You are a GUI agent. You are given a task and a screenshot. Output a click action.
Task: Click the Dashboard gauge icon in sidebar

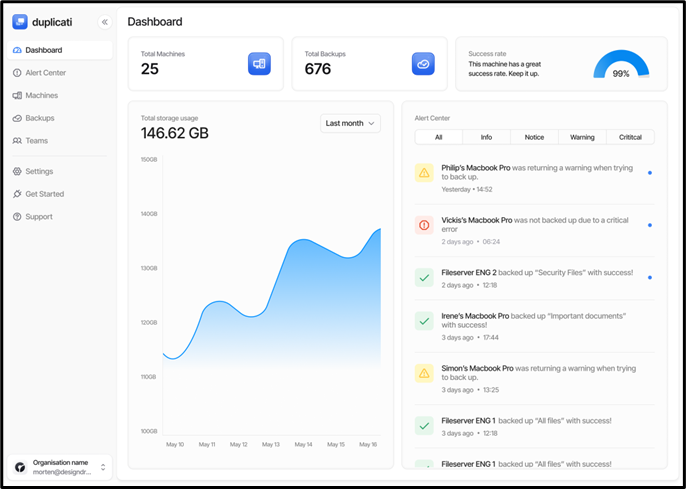[17, 50]
